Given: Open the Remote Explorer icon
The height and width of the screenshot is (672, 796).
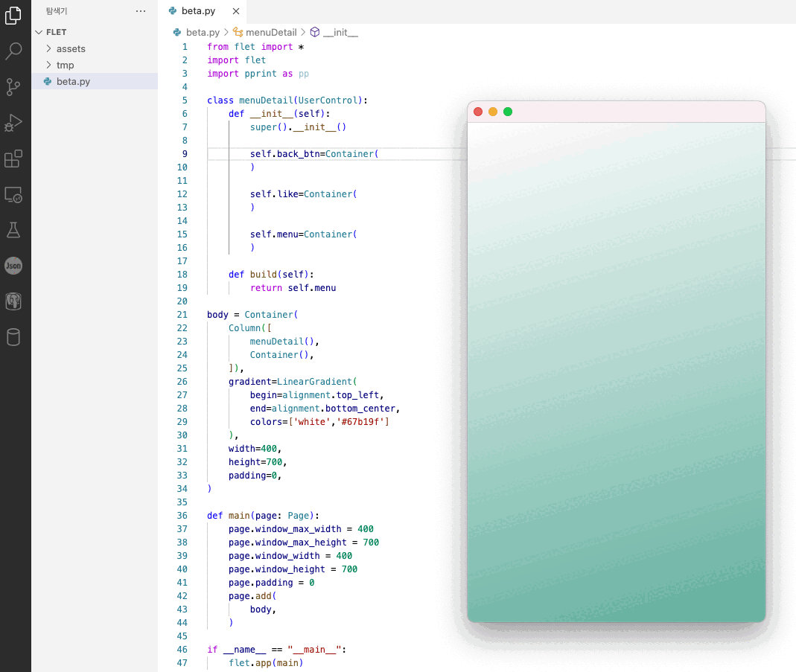Looking at the screenshot, I should 13,194.
